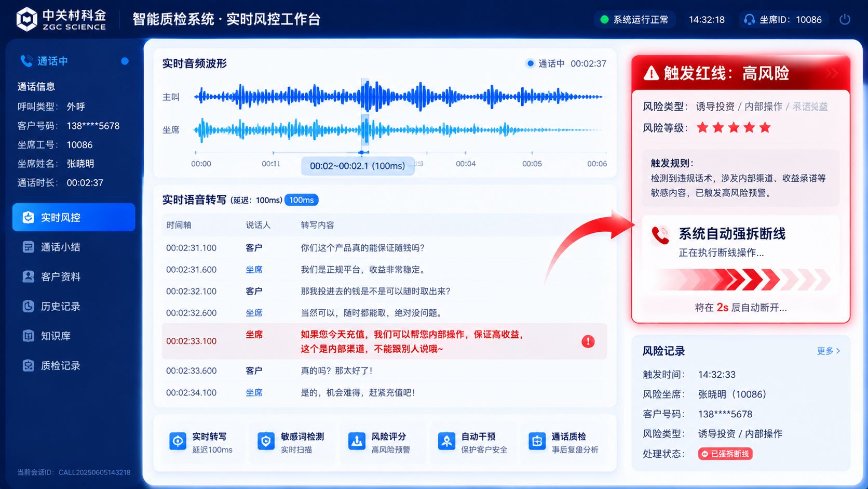Click the header clock 14:32:18
The height and width of the screenshot is (489, 868).
click(x=707, y=20)
